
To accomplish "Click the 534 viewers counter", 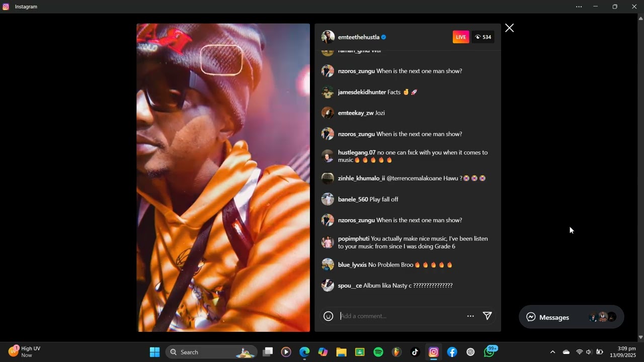I will [x=482, y=37].
